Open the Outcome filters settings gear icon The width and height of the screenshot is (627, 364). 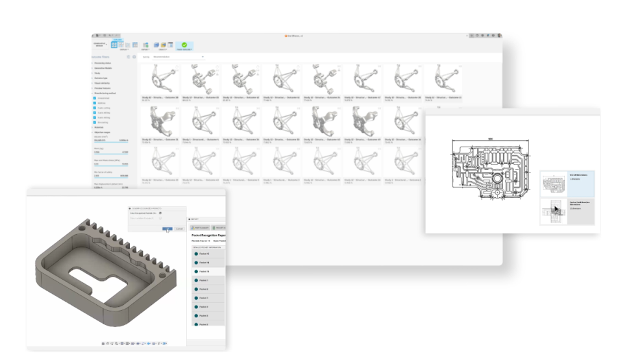[134, 57]
